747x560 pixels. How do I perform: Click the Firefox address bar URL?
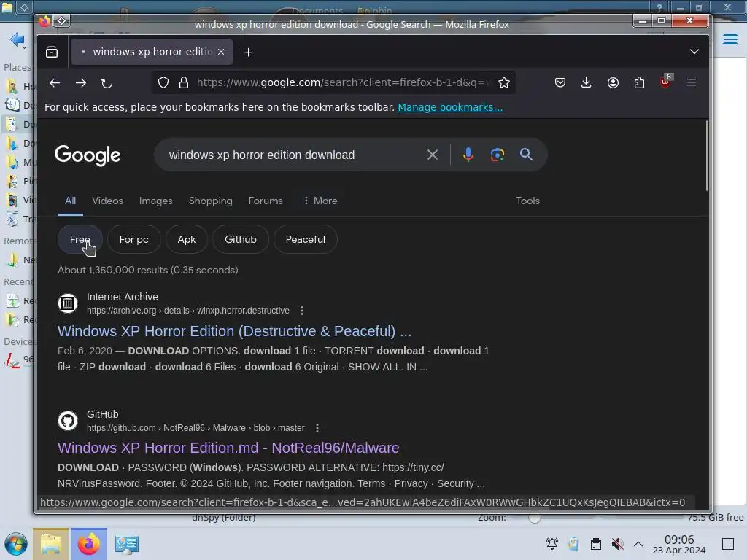(343, 83)
